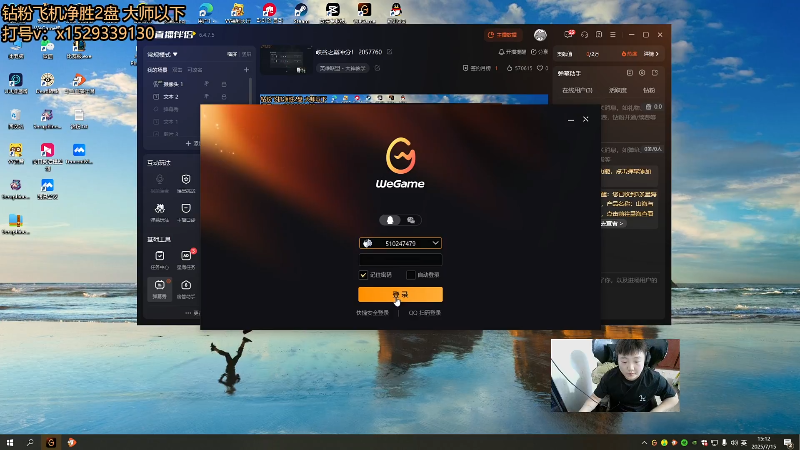800x450 pixels.
Task: Open danmaku helper list icon
Action: tap(630, 73)
